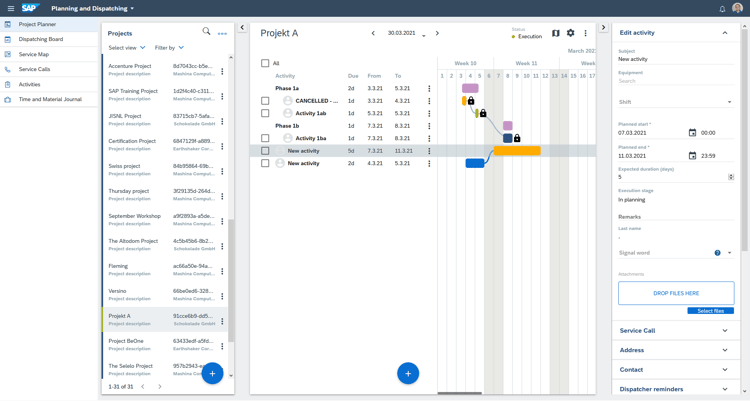Image resolution: width=750 pixels, height=401 pixels.
Task: Expand the Dispatcher reminders section
Action: [x=675, y=389]
